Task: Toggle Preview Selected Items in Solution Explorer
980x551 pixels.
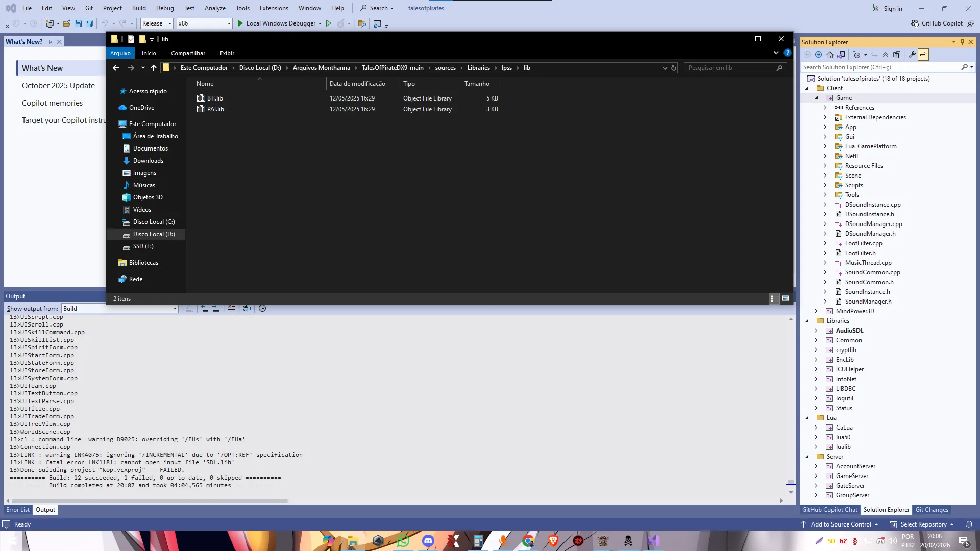Action: point(923,55)
